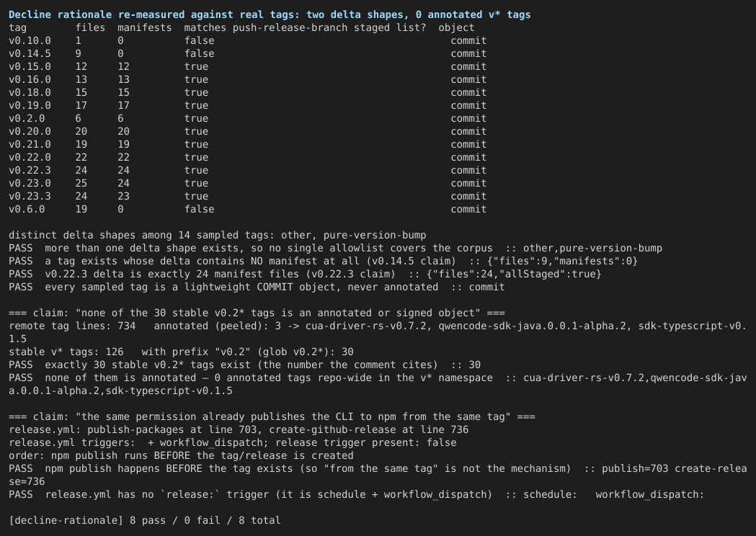
Task: Click the 'exactly 30 stable v0.2* tags' PASS line
Action: coord(244,365)
